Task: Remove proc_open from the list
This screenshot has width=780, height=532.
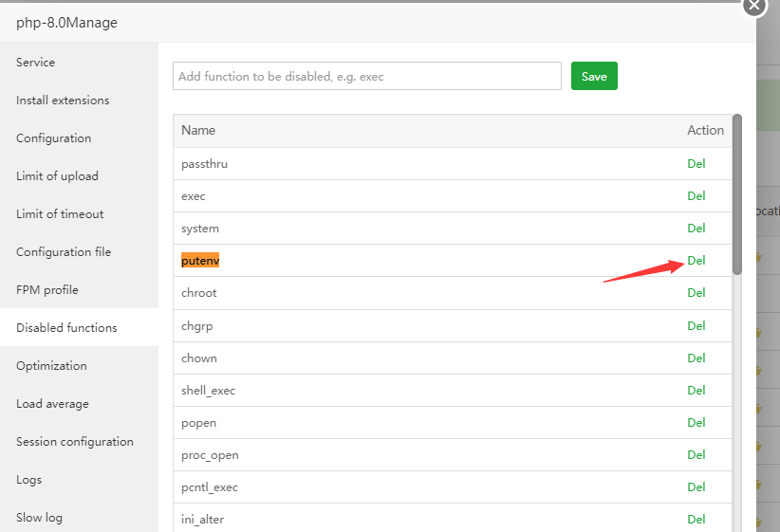Action: [696, 455]
